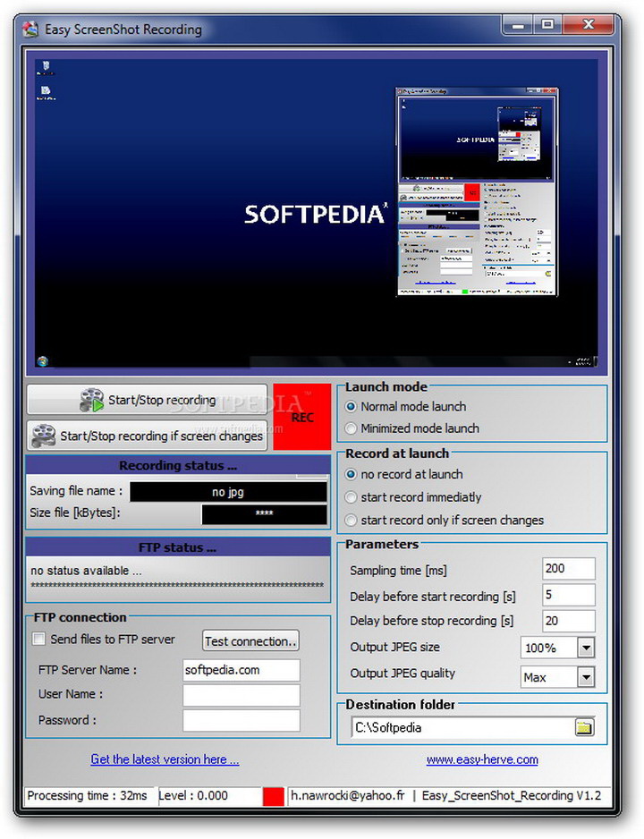Open Get the latest version here link

click(165, 759)
